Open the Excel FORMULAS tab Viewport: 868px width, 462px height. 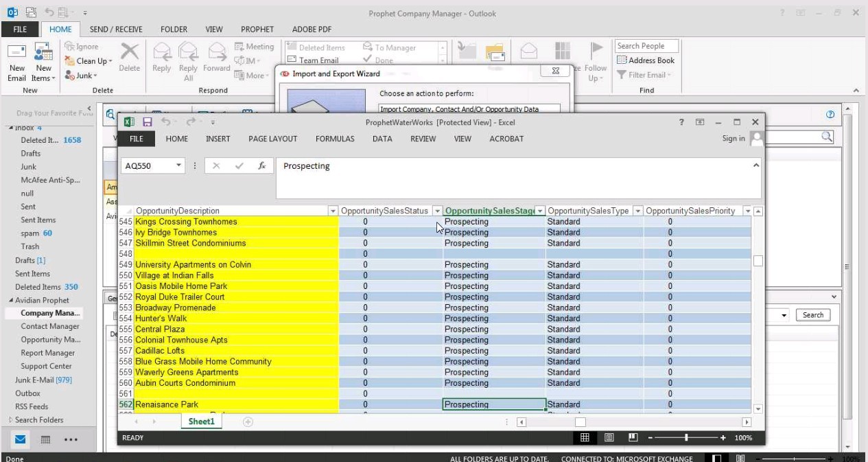(x=335, y=139)
